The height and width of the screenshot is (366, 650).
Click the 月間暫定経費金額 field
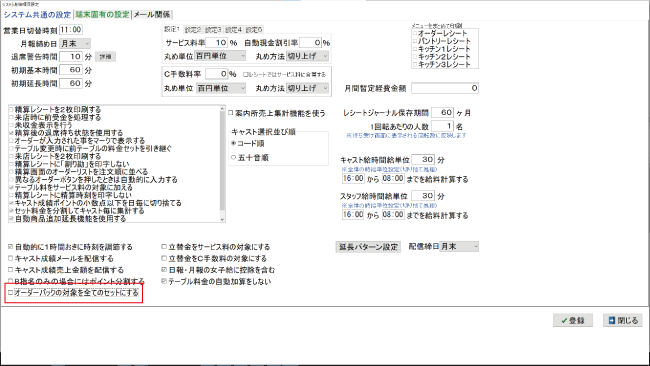click(445, 88)
